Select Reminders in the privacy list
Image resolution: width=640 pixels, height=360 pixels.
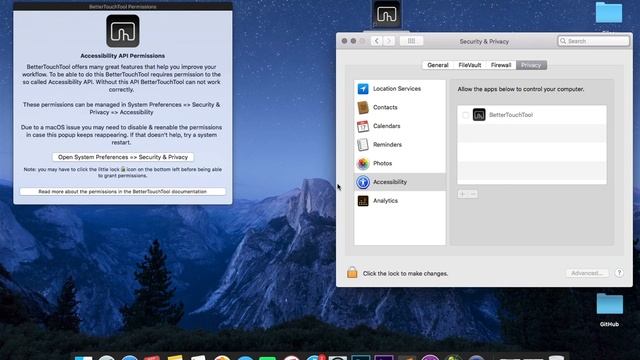[400, 144]
